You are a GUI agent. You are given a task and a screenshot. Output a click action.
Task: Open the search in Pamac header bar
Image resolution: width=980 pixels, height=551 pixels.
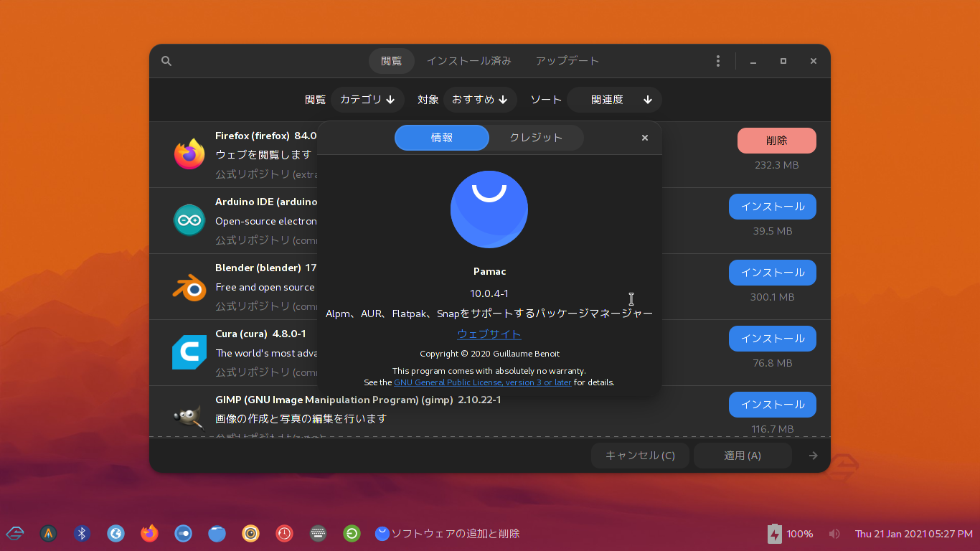pos(166,61)
